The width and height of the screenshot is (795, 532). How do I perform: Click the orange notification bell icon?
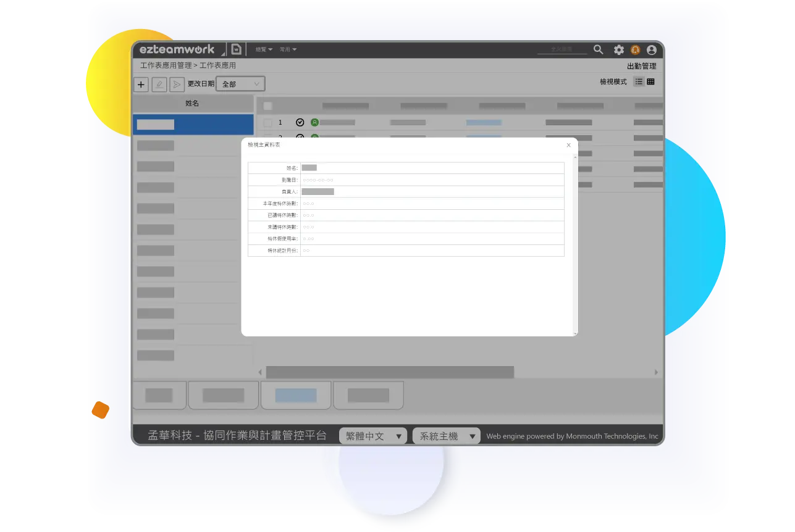pos(635,50)
